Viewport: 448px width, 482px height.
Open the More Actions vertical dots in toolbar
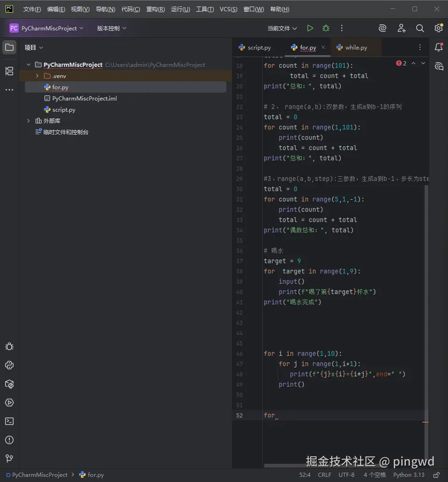point(341,28)
